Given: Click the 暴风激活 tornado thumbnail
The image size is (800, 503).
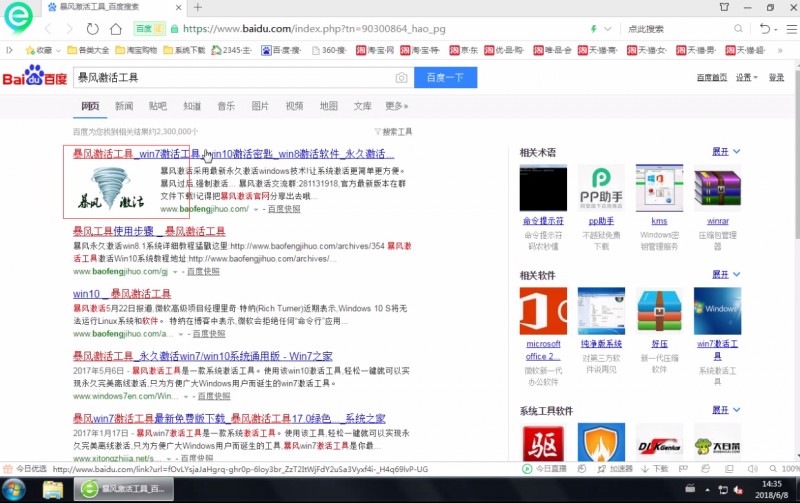Looking at the screenshot, I should click(x=111, y=188).
